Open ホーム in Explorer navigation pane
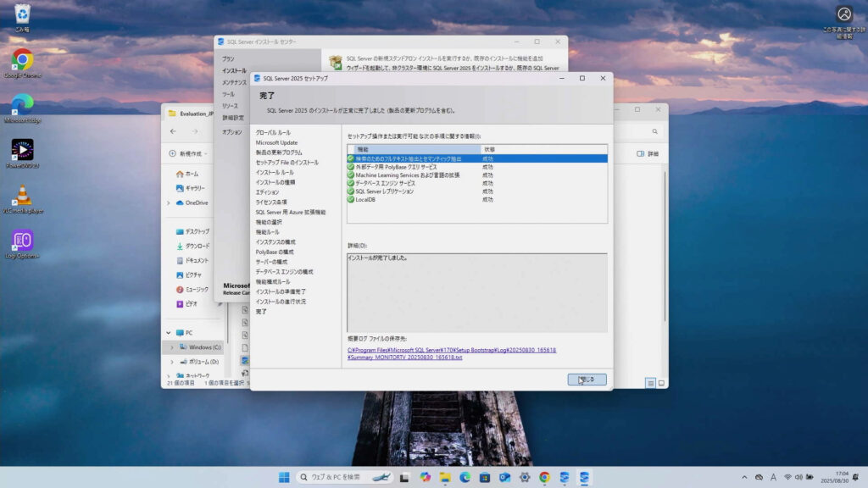 click(x=187, y=175)
